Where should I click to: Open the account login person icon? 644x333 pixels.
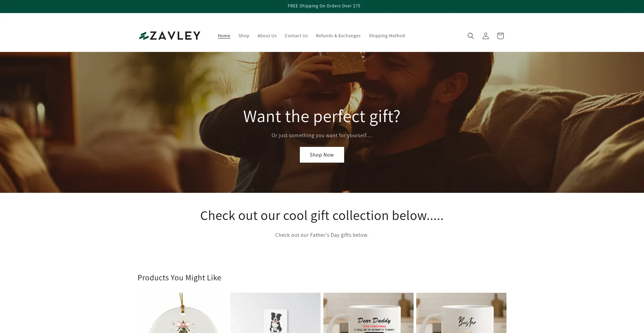coord(485,36)
